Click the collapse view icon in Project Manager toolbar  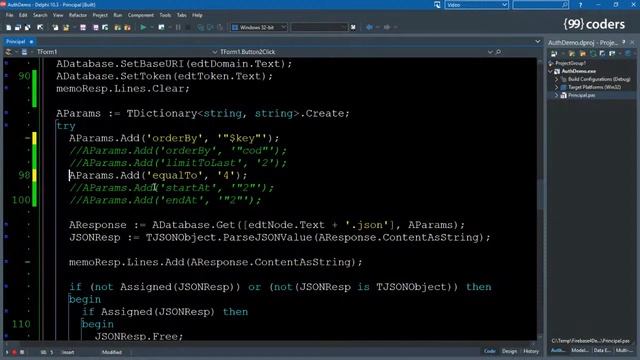click(612, 54)
